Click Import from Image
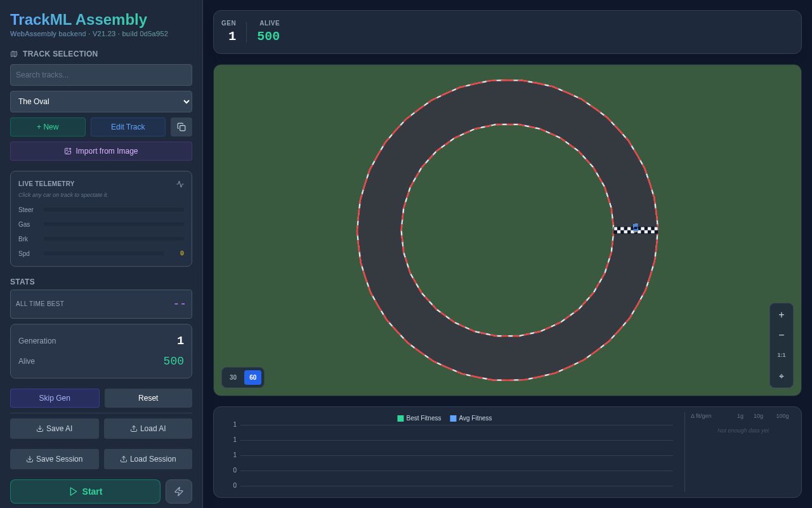 [101, 151]
